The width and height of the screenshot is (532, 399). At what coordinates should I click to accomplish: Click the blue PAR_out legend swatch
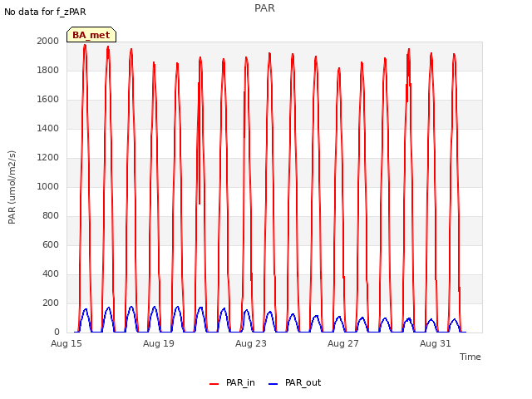(x=273, y=384)
